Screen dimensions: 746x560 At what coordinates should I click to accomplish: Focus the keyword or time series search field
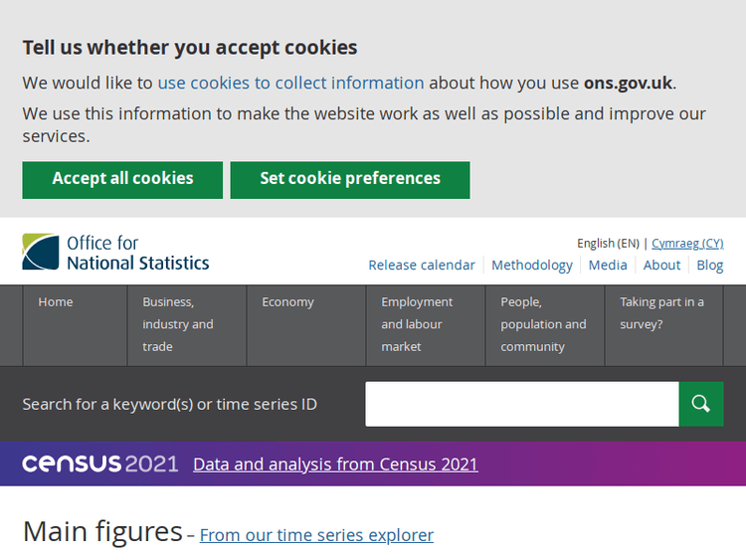[x=521, y=404]
